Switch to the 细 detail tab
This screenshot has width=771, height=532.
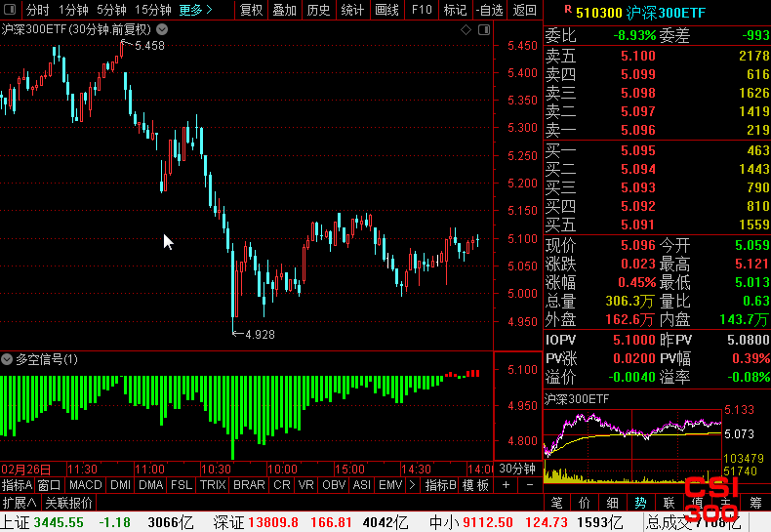[613, 503]
